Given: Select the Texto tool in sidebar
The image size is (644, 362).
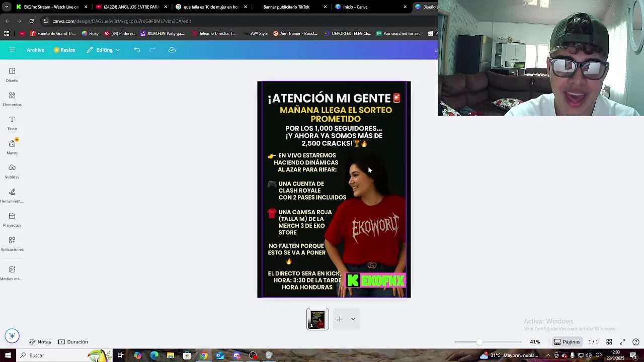Looking at the screenshot, I should pyautogui.click(x=12, y=123).
